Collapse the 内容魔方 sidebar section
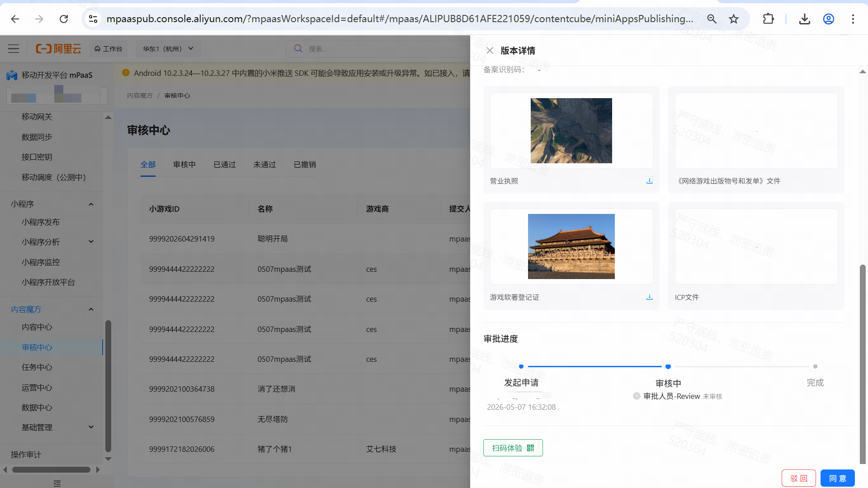 91,309
